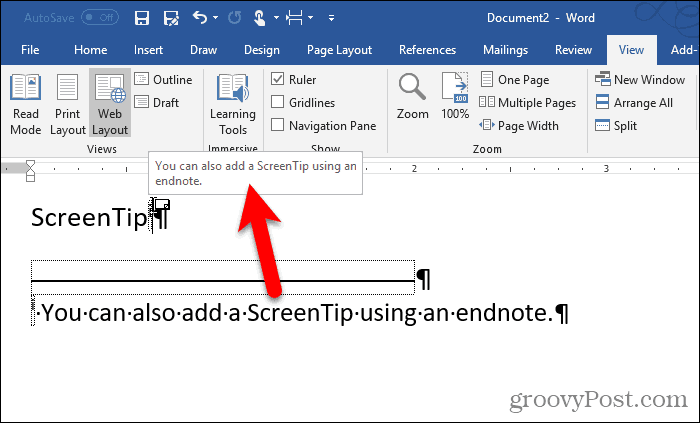Enable the Navigation Pane checkbox

pyautogui.click(x=278, y=125)
